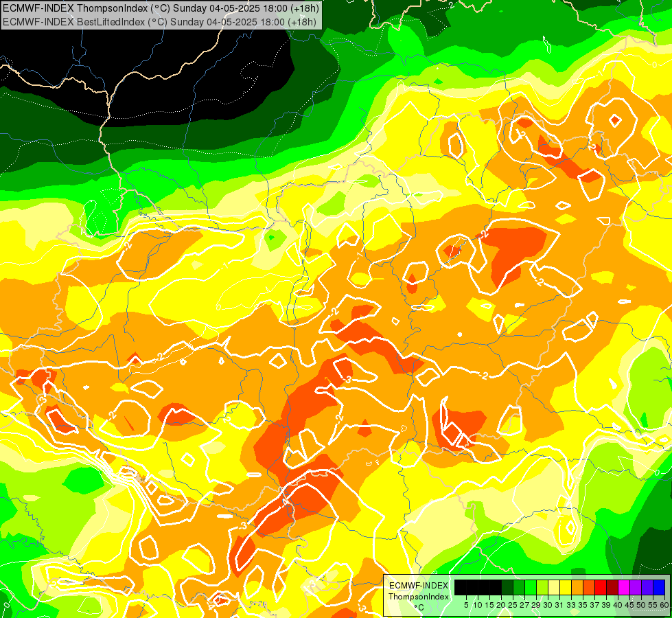Pick the medium green legend swatch (25–27)
672x618 pixels.
point(518,587)
